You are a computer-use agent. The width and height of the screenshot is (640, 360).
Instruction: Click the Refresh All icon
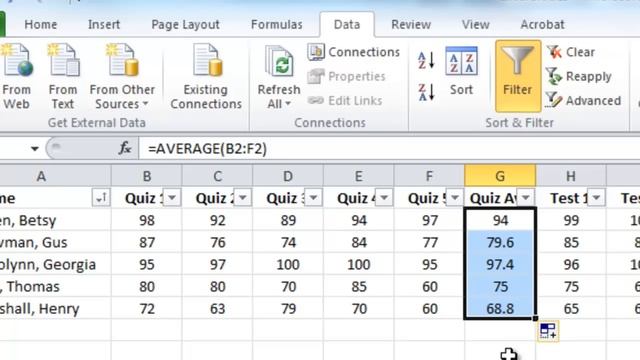tap(279, 61)
